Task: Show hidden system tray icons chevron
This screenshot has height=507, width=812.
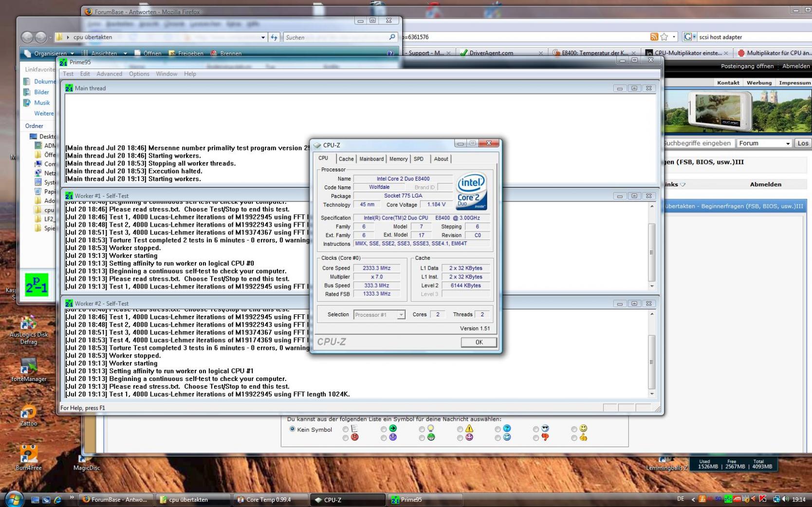Action: coord(693,499)
